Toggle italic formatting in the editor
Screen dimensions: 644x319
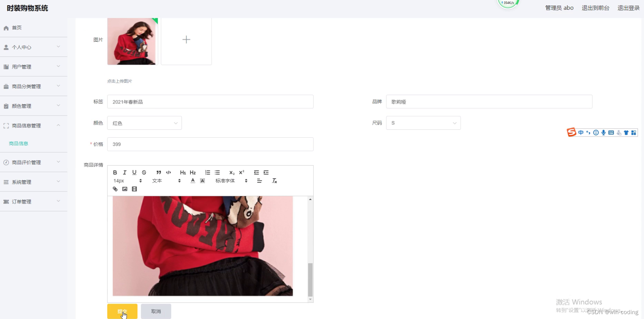(125, 172)
